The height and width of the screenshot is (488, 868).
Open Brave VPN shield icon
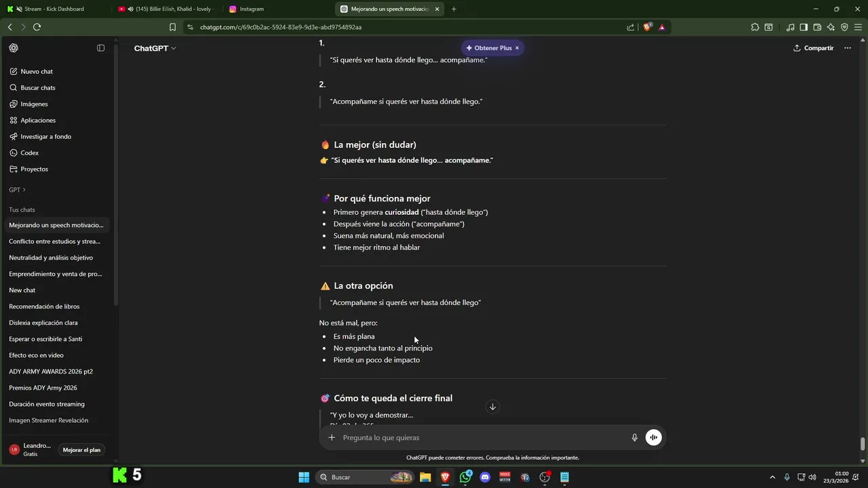844,27
